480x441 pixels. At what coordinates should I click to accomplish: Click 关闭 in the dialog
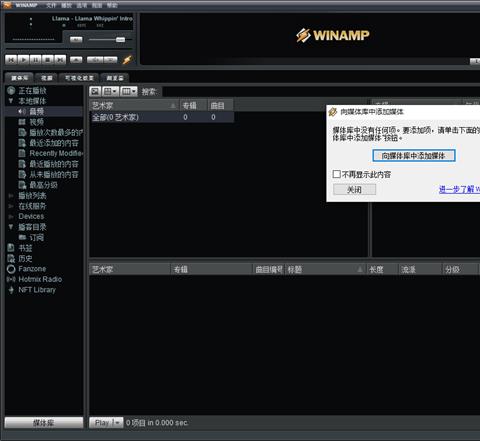point(354,190)
